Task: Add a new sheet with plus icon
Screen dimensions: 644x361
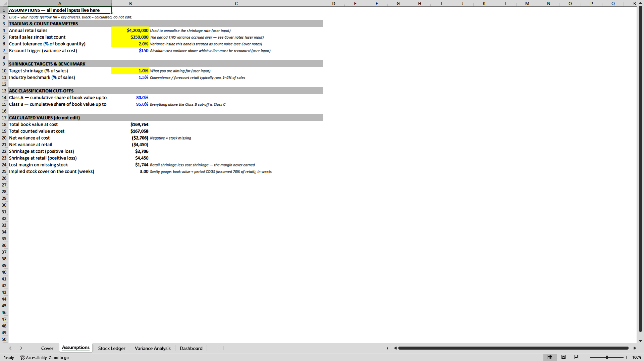Action: pyautogui.click(x=223, y=348)
